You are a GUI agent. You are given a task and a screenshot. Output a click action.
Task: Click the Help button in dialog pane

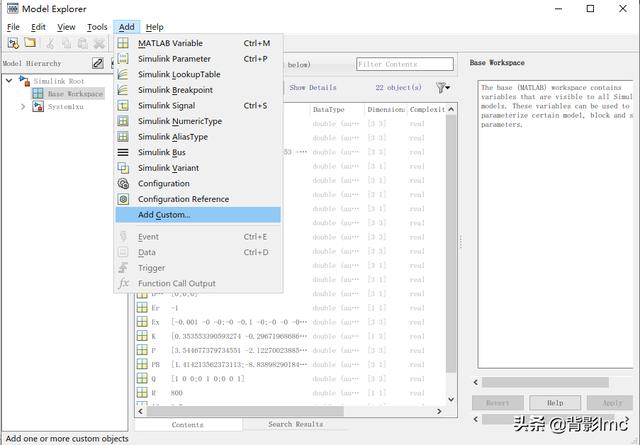(x=555, y=403)
